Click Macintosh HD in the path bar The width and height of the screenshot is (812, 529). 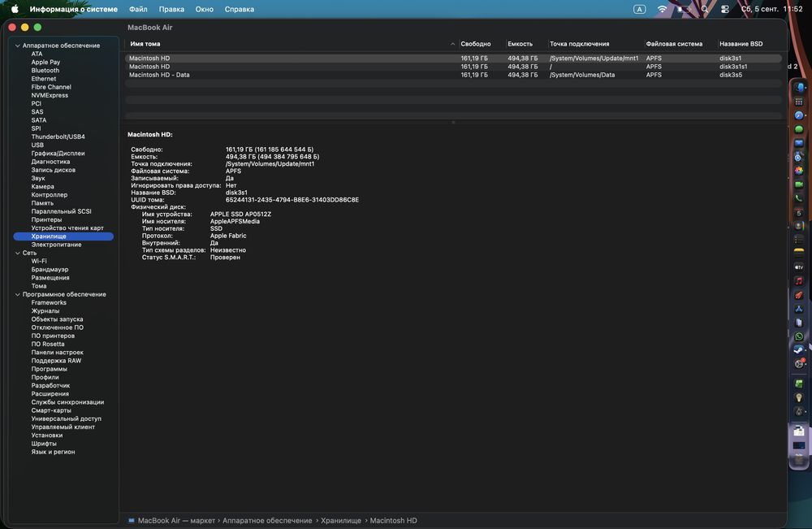[393, 520]
